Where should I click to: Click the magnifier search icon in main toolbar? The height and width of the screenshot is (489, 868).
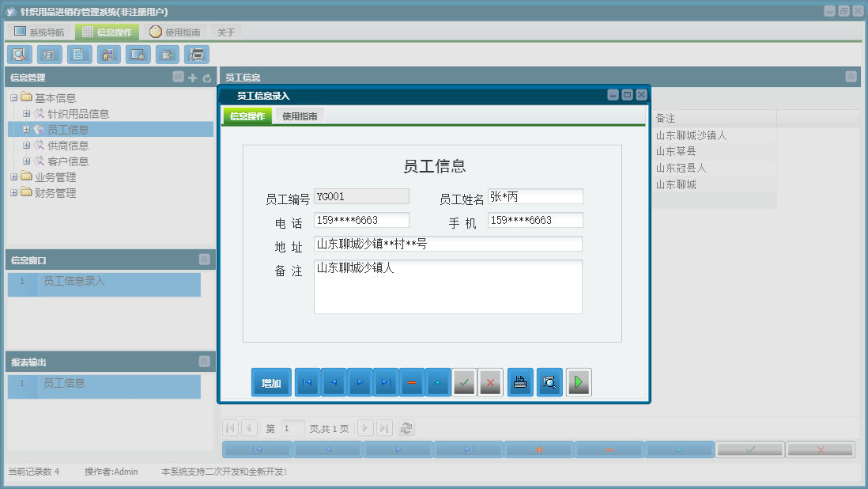[20, 55]
